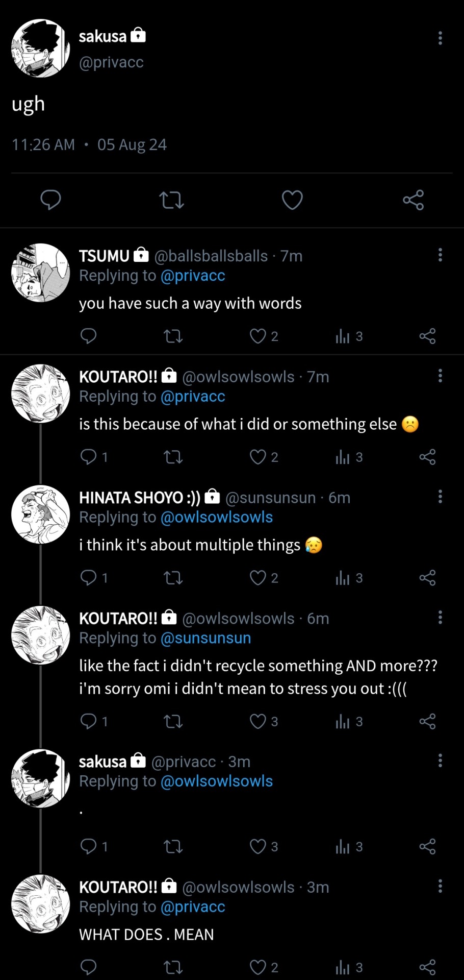Retweet KOUTARO's "WHAT DOES . MEAN" reply
464x980 pixels.
point(173,967)
